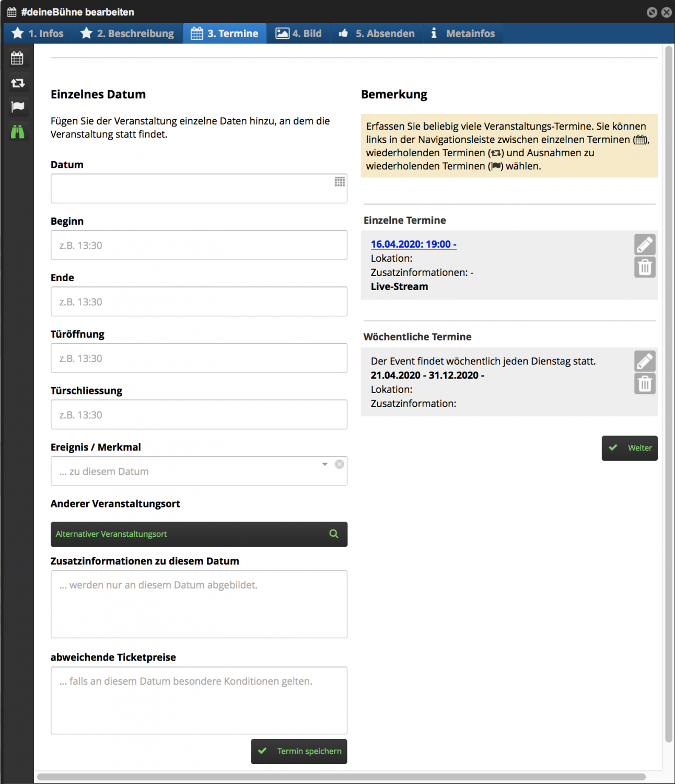Click the Zusatzinformationen zu diesem Datum textarea
675x784 pixels.
click(199, 604)
